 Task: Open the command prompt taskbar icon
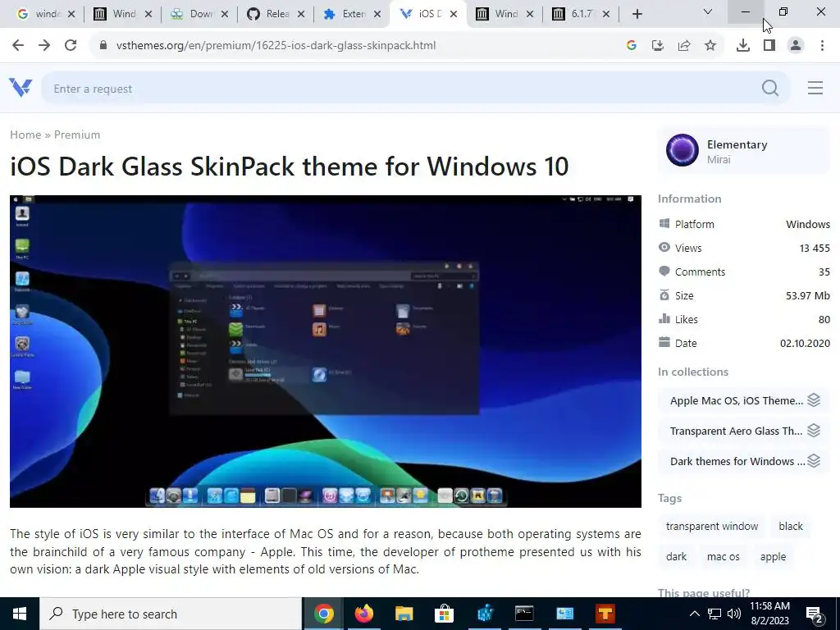524,614
